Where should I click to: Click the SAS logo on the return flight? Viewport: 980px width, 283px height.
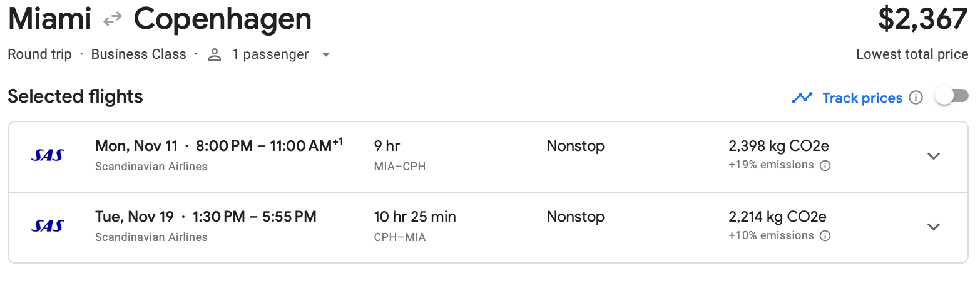48,227
